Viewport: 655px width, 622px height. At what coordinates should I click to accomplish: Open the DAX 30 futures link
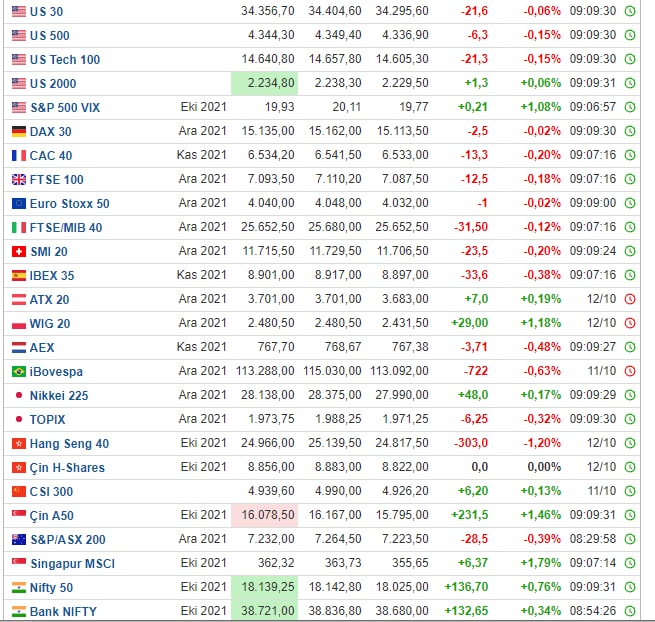51,132
